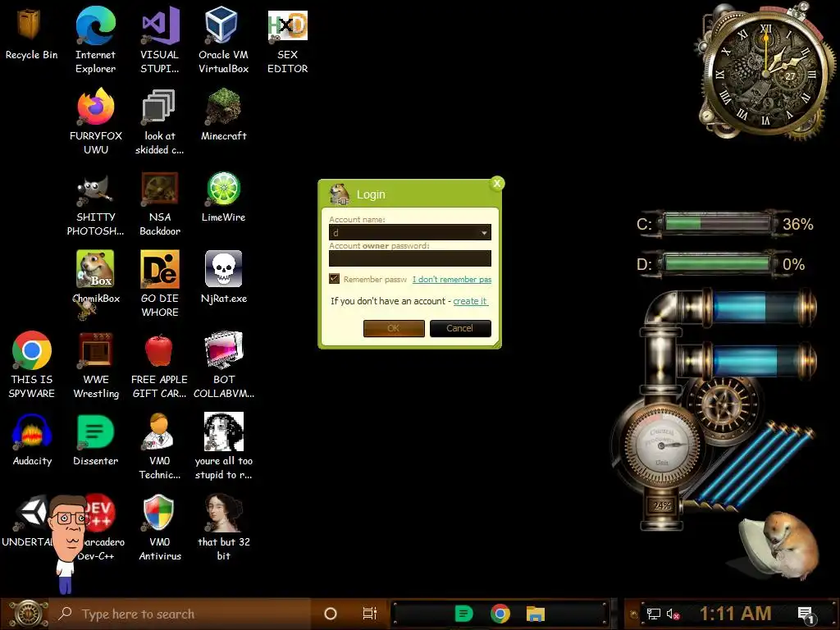Click the 'create it' account link
This screenshot has height=630, width=840.
[470, 301]
